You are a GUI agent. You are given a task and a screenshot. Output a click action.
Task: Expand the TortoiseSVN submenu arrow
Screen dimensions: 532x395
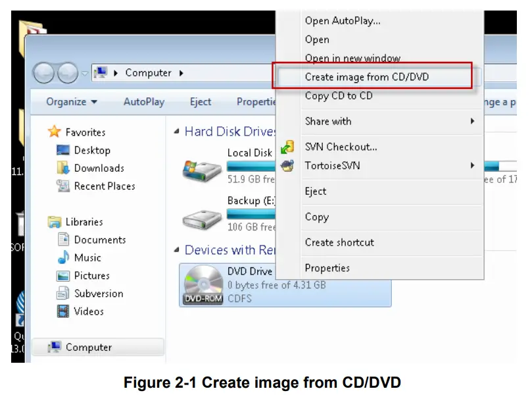click(472, 165)
